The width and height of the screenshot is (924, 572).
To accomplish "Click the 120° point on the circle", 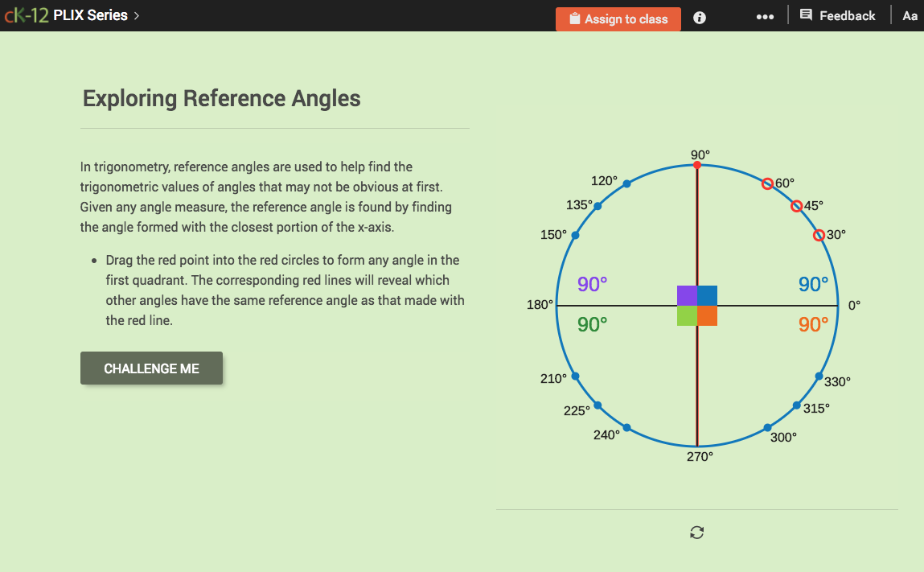I will [627, 183].
